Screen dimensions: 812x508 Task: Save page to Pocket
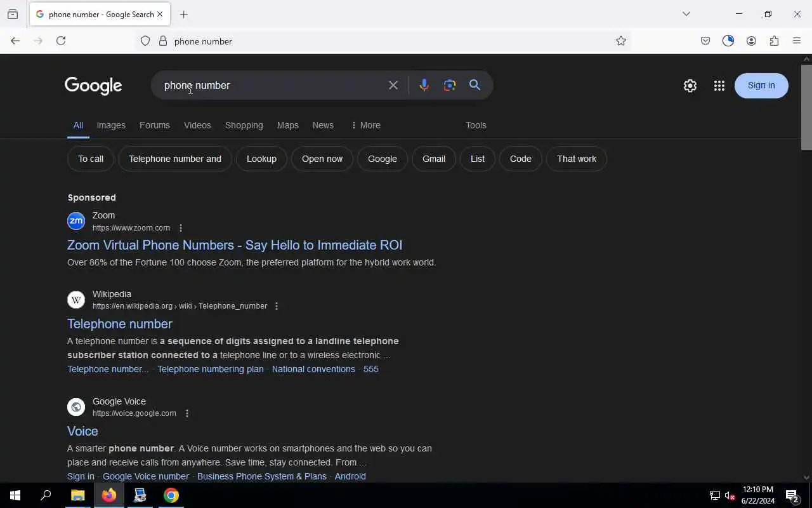[705, 41]
